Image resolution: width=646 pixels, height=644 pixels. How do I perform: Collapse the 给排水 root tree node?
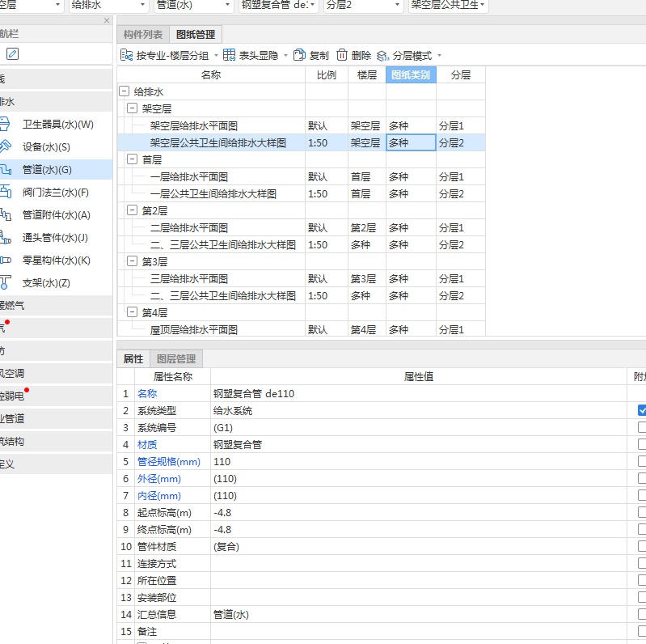(x=124, y=91)
